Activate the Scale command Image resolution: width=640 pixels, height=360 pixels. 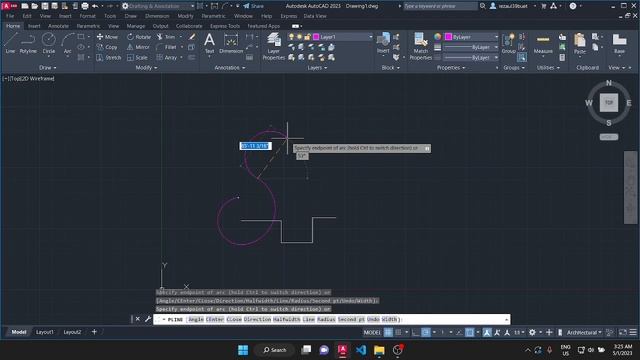(138, 58)
